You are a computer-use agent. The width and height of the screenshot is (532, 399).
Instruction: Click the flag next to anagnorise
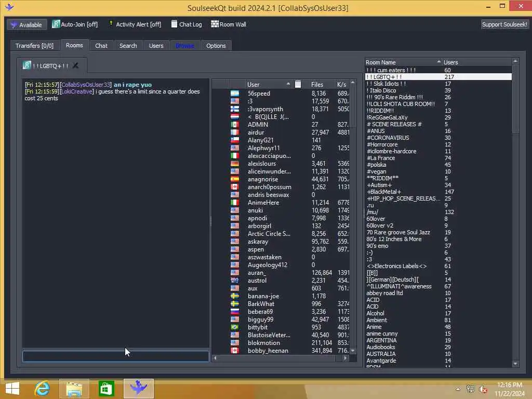[x=235, y=179]
